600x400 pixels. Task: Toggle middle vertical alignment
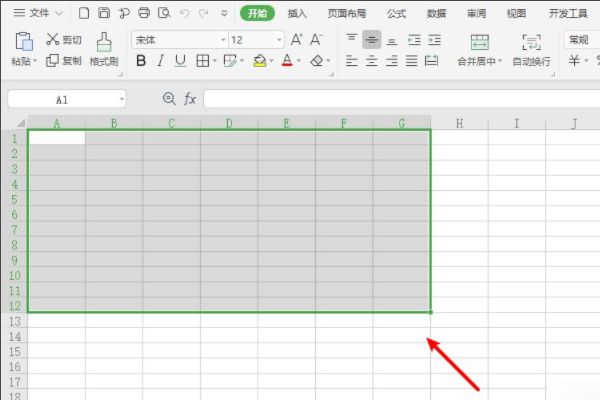point(372,39)
